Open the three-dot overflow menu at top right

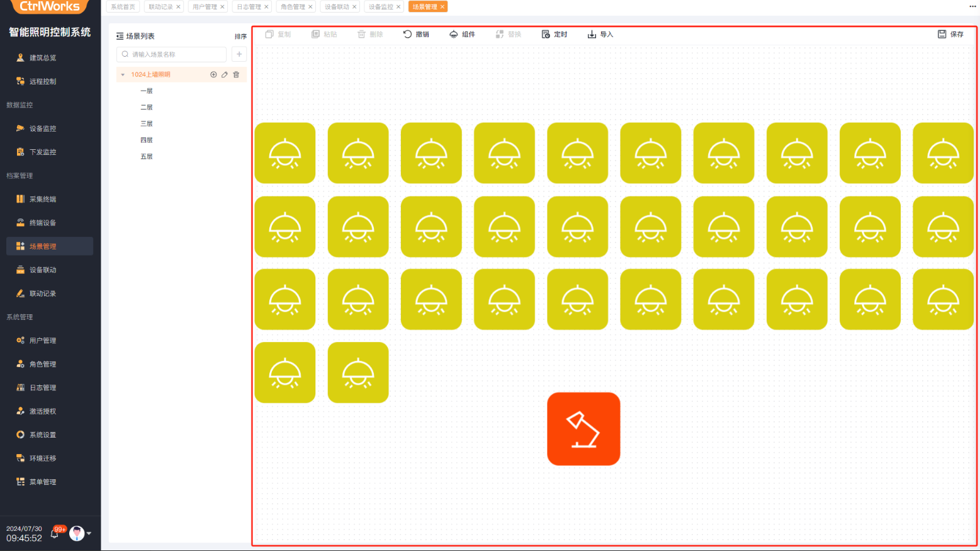[x=972, y=6]
